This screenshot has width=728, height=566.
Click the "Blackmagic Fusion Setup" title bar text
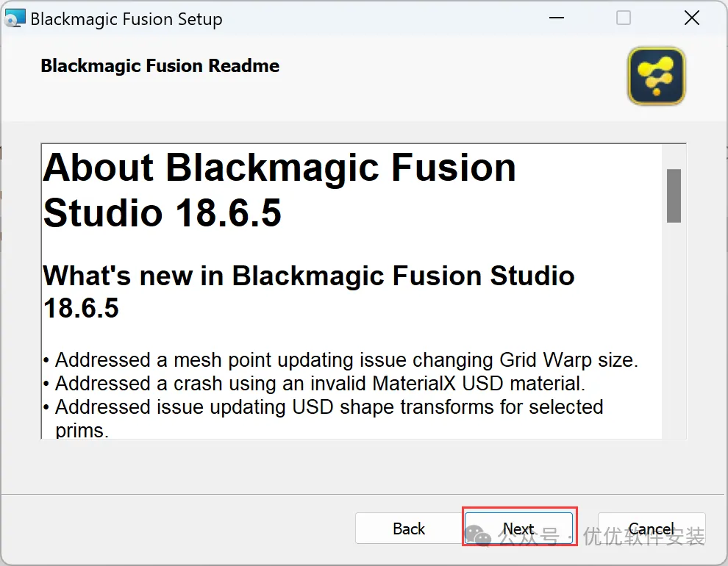126,19
